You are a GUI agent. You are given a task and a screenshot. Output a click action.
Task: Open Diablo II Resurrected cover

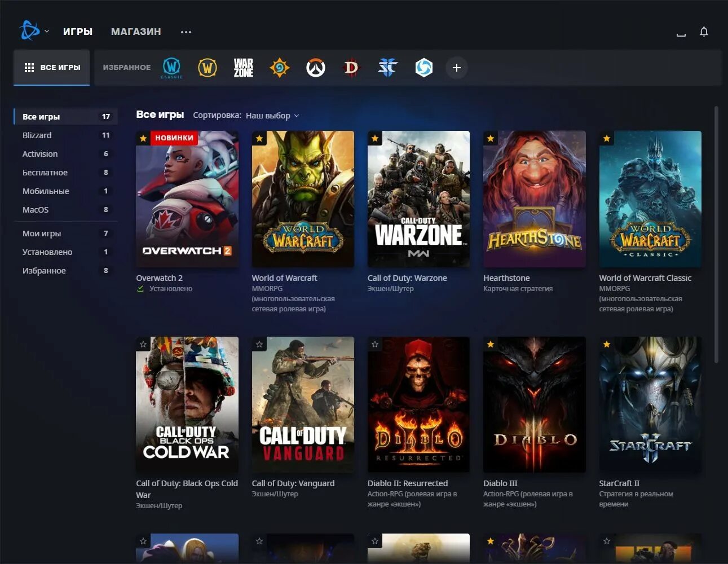418,405
